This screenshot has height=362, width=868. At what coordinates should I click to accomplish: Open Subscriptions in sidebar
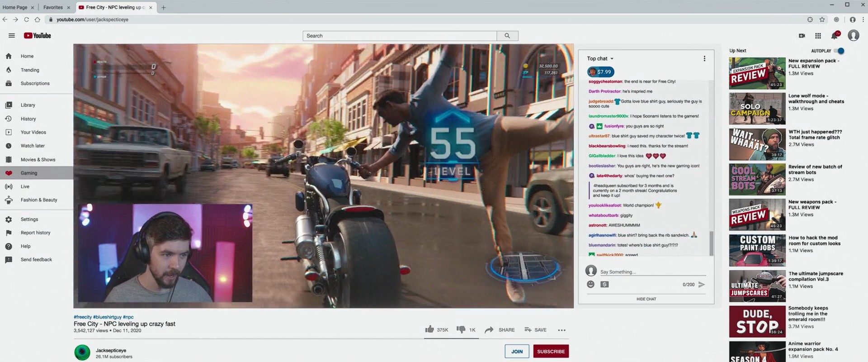(x=35, y=83)
